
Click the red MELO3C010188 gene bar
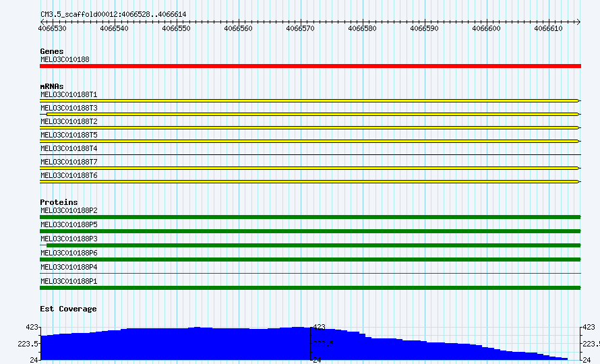310,66
